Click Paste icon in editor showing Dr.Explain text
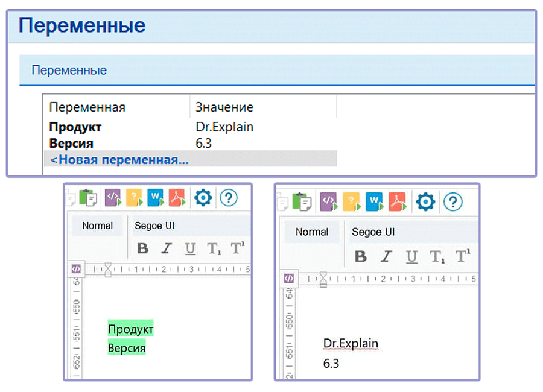 pos(302,202)
